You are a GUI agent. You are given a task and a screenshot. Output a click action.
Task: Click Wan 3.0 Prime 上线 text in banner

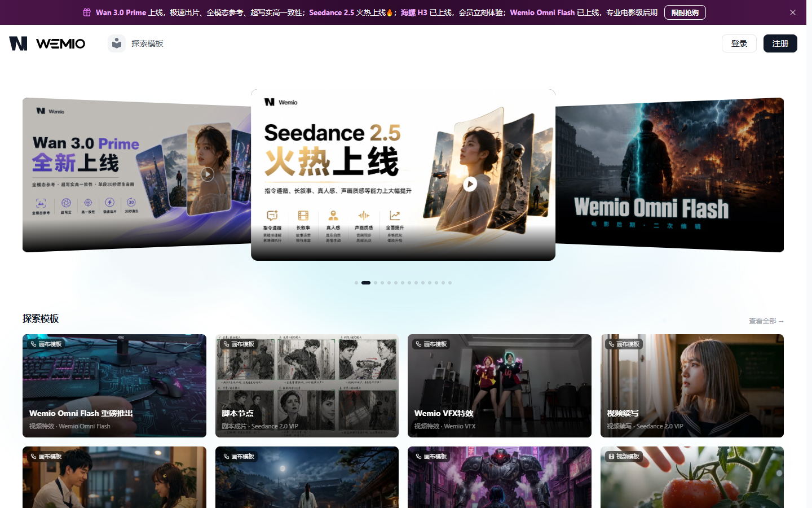click(130, 12)
